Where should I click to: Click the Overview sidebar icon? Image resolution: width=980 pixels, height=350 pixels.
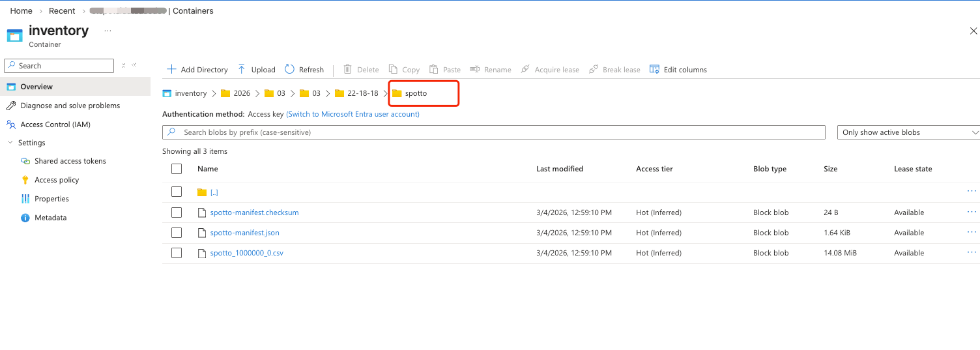pyautogui.click(x=11, y=87)
